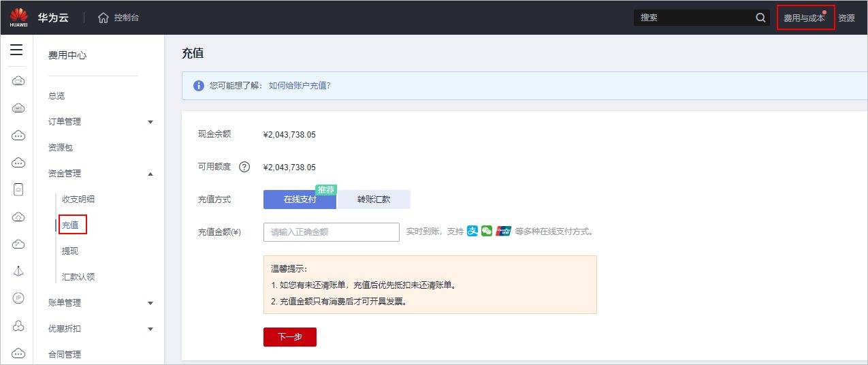The width and height of the screenshot is (868, 365).
Task: Click the IP sidebar icon
Action: (x=18, y=298)
